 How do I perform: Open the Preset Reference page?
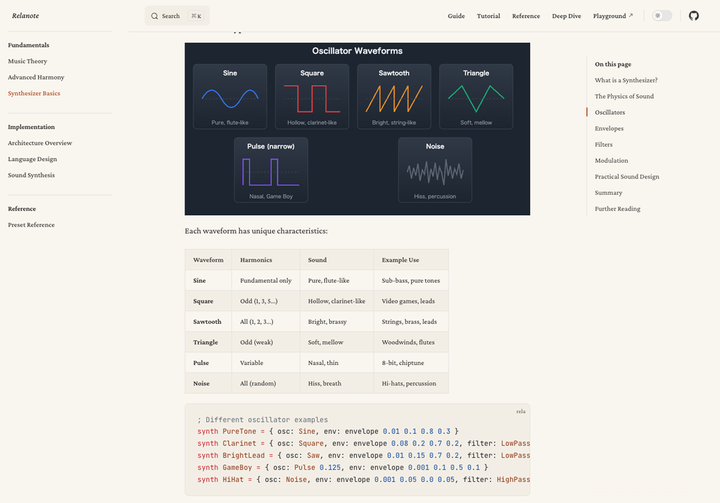click(31, 225)
